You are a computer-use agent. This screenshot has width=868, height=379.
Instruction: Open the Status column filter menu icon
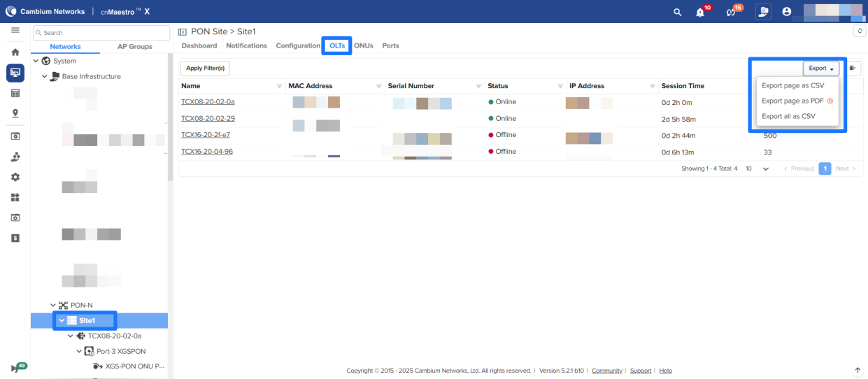pos(561,86)
